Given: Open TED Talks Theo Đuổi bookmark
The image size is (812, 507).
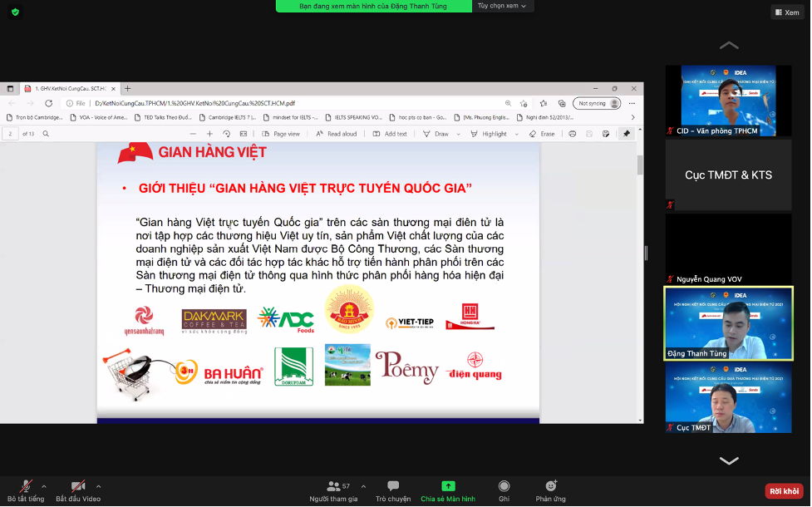Looking at the screenshot, I should 163,117.
